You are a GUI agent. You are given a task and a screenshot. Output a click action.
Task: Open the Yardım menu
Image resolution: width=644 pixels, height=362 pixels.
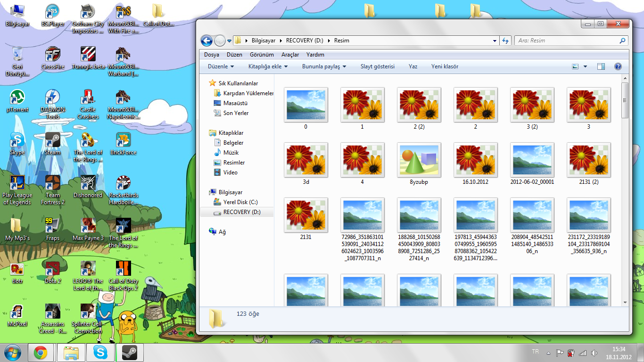315,55
